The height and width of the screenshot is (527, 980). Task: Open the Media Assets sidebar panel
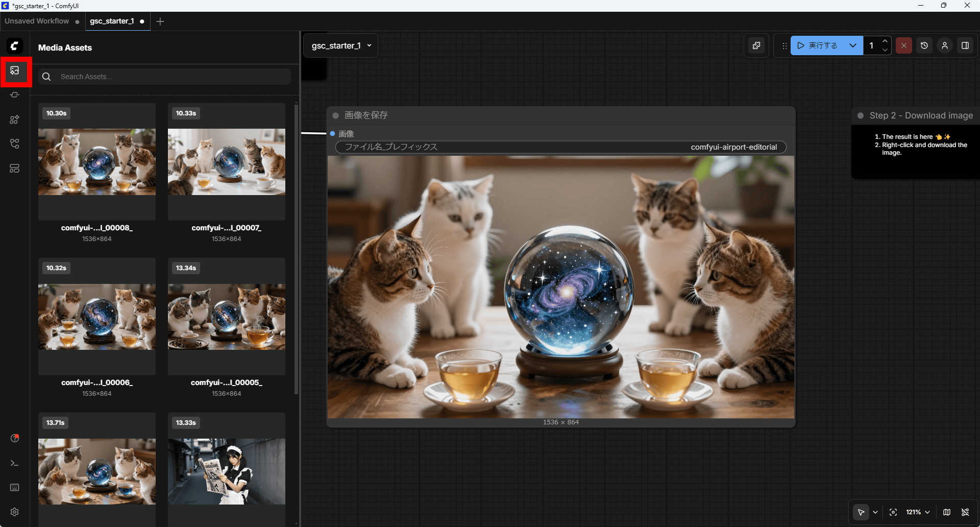coord(15,70)
